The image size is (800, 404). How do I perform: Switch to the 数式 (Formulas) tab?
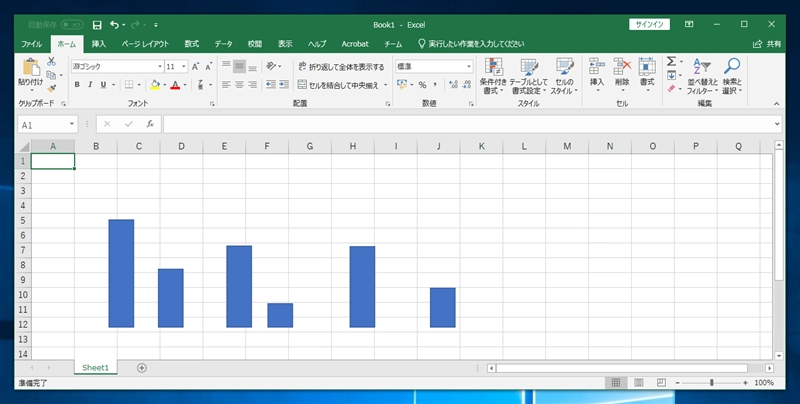(191, 44)
